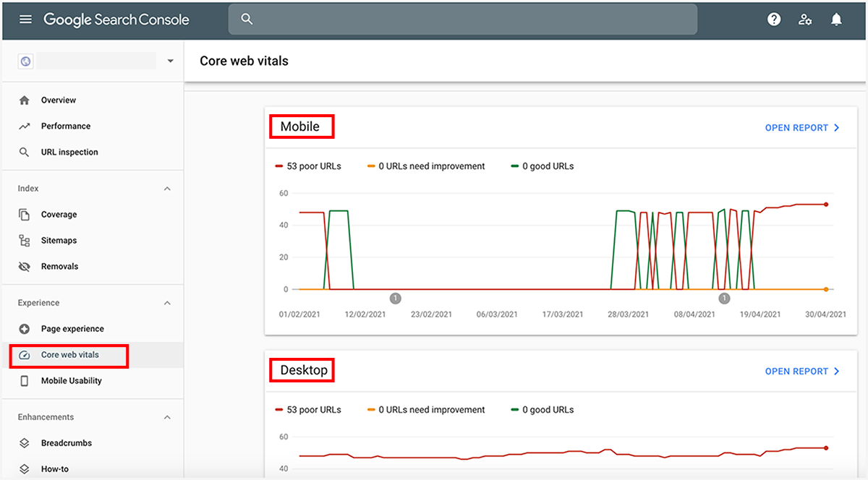
Task: Collapse the Index section
Action: pyautogui.click(x=167, y=188)
